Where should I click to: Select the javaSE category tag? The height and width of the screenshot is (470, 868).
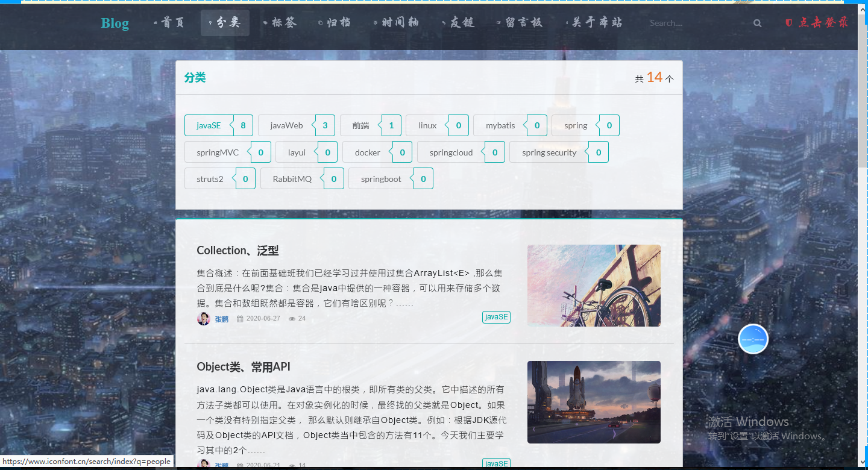tap(219, 125)
